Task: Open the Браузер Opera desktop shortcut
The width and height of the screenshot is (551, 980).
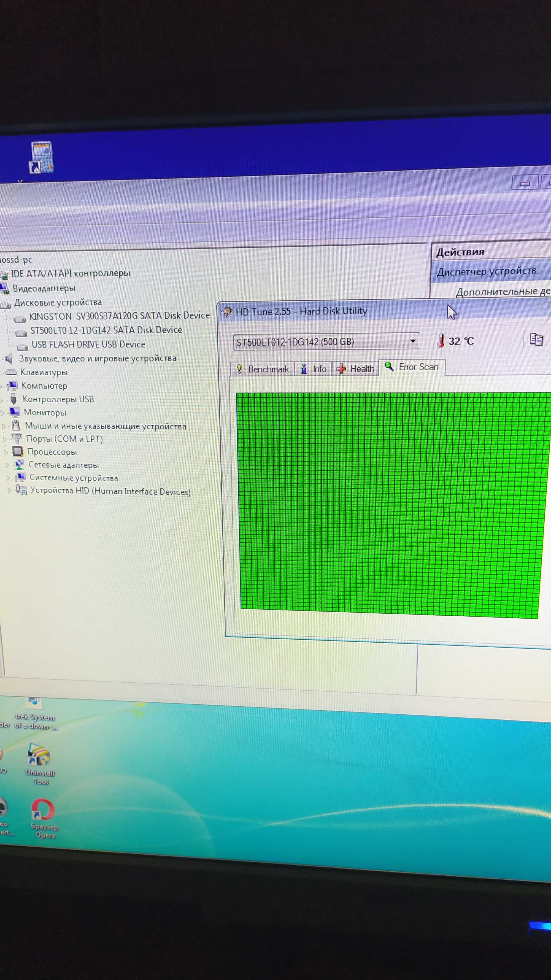Action: (44, 818)
